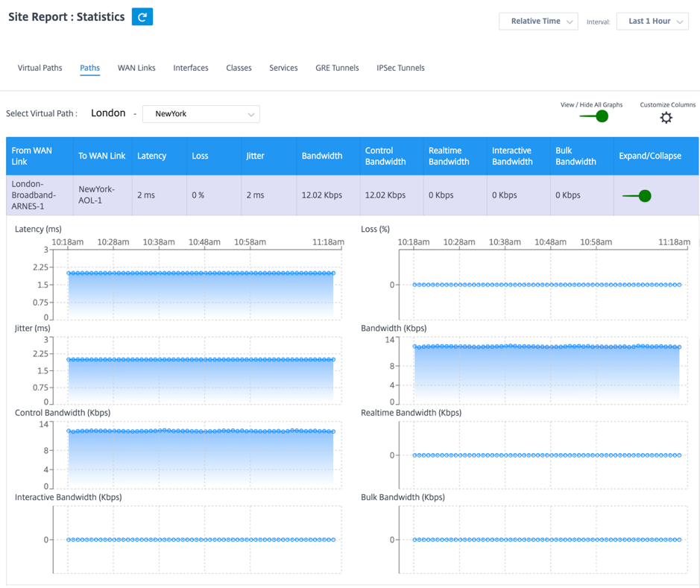Expand the NewYork virtual path dropdown
700x588 pixels.
coord(201,114)
